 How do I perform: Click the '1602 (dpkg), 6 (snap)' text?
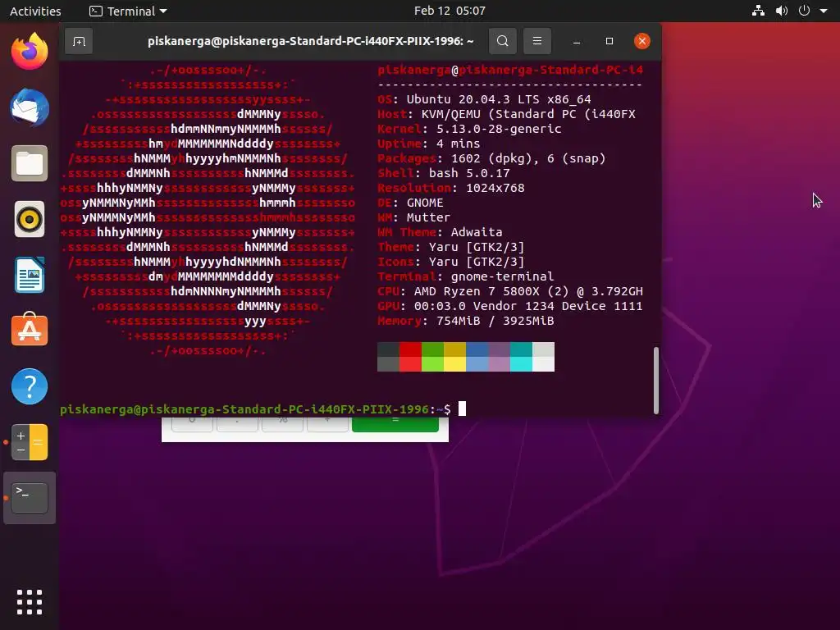click(528, 158)
